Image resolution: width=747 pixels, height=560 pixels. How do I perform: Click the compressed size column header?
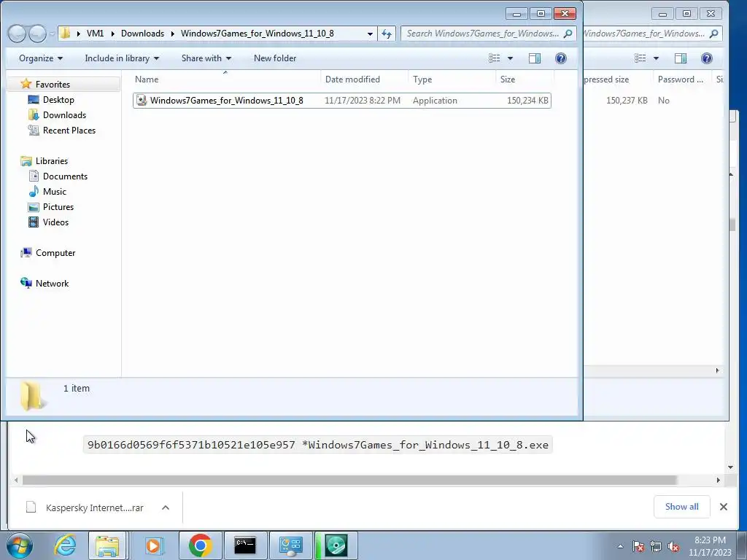click(618, 79)
